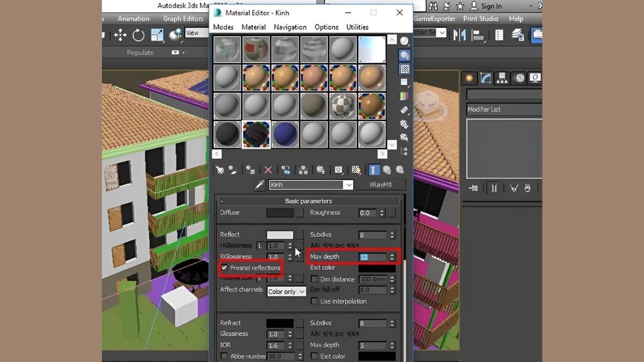Reset material to default settings
The width and height of the screenshot is (644, 362).
coord(267,170)
